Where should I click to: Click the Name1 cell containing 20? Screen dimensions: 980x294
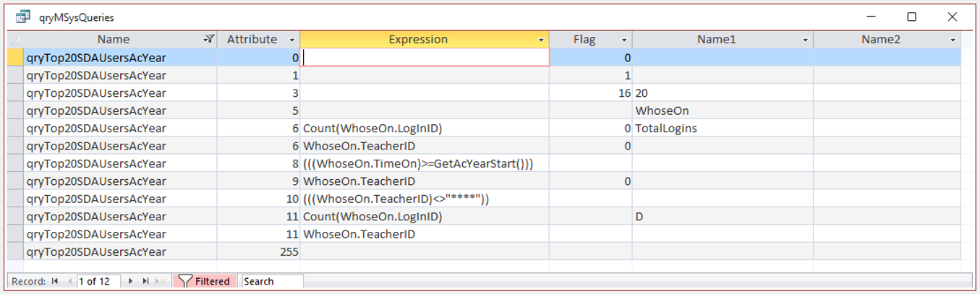pyautogui.click(x=723, y=93)
